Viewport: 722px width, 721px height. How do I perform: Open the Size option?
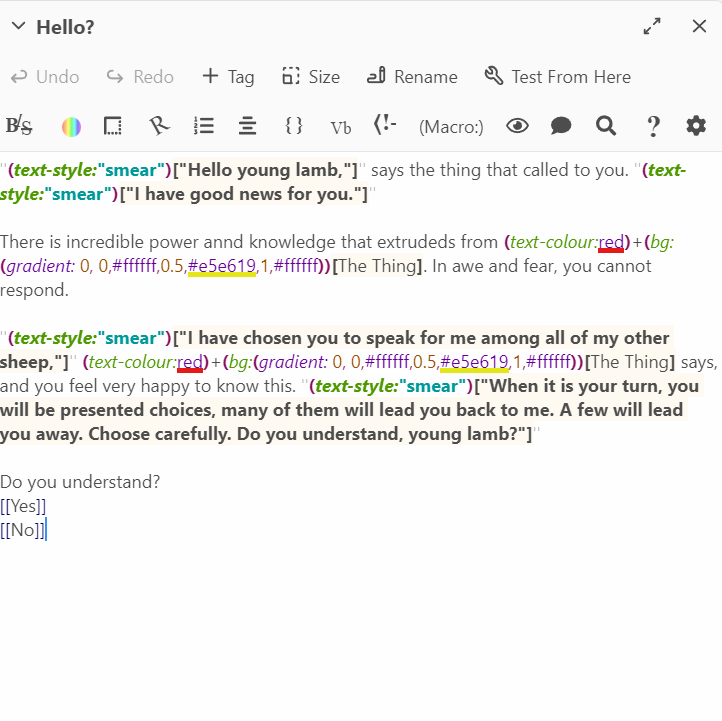(x=311, y=77)
